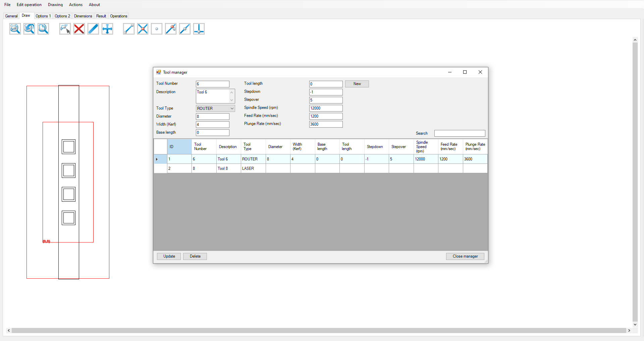
Task: Sort by Spindle Speed column header
Action: [426, 147]
